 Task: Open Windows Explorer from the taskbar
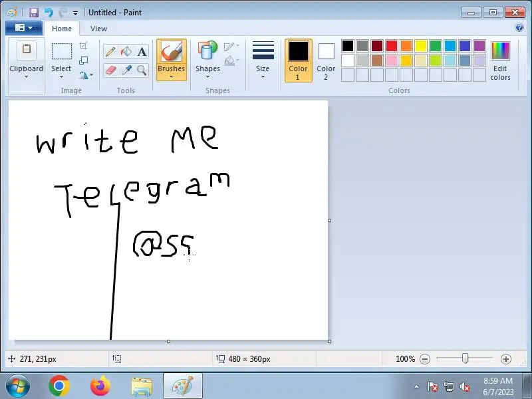point(142,386)
